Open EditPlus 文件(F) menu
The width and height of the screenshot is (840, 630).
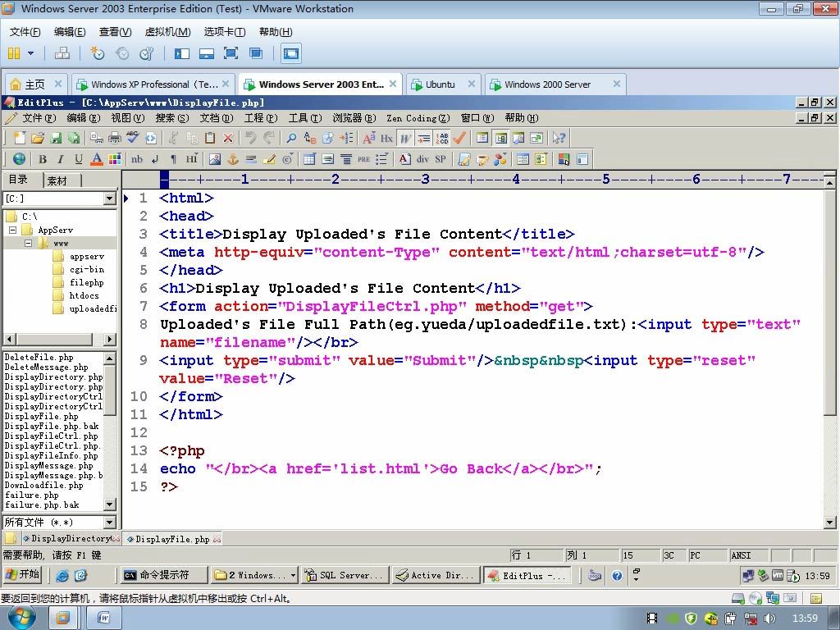click(x=39, y=118)
